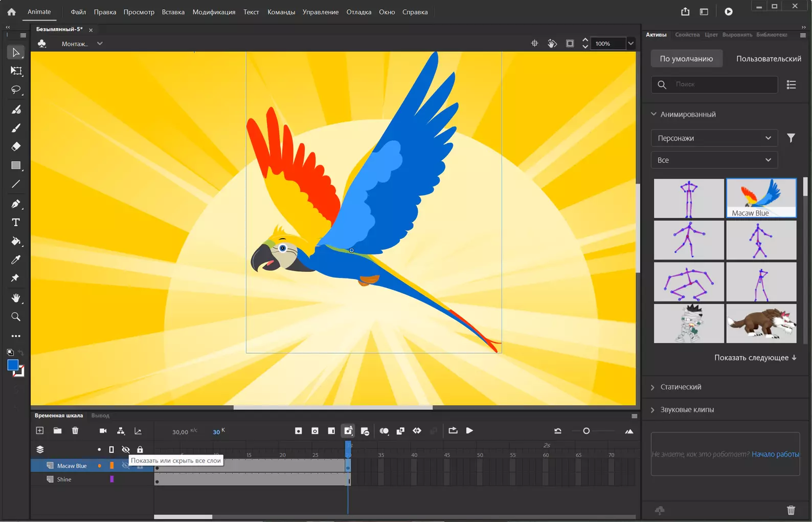Toggle lock all layers icon
Viewport: 812px width, 522px height.
point(140,449)
